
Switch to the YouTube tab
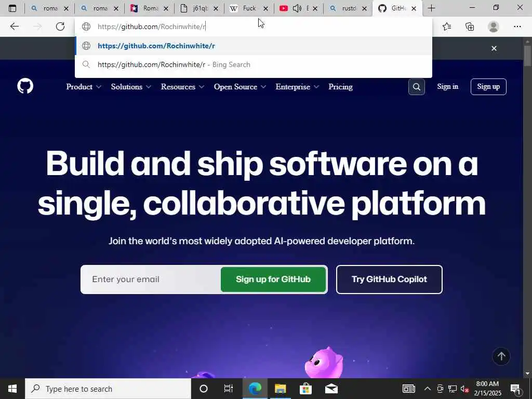[299, 8]
